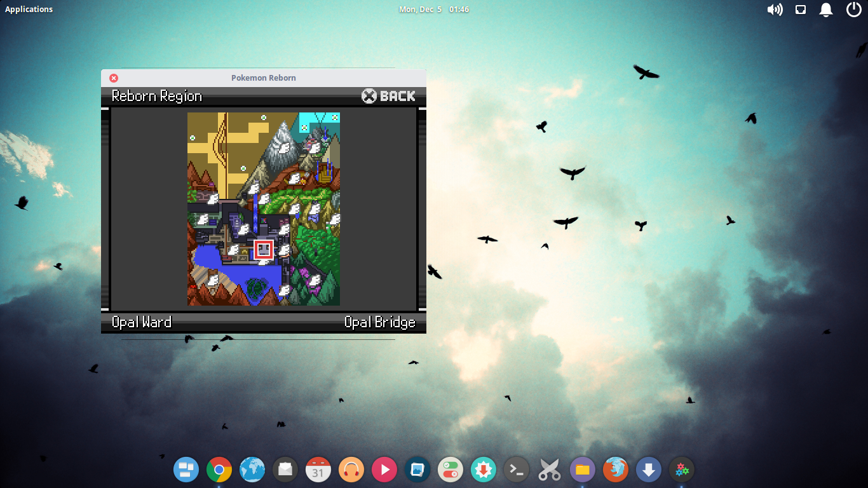Open the date and time indicator
868x488 pixels.
pyautogui.click(x=434, y=10)
